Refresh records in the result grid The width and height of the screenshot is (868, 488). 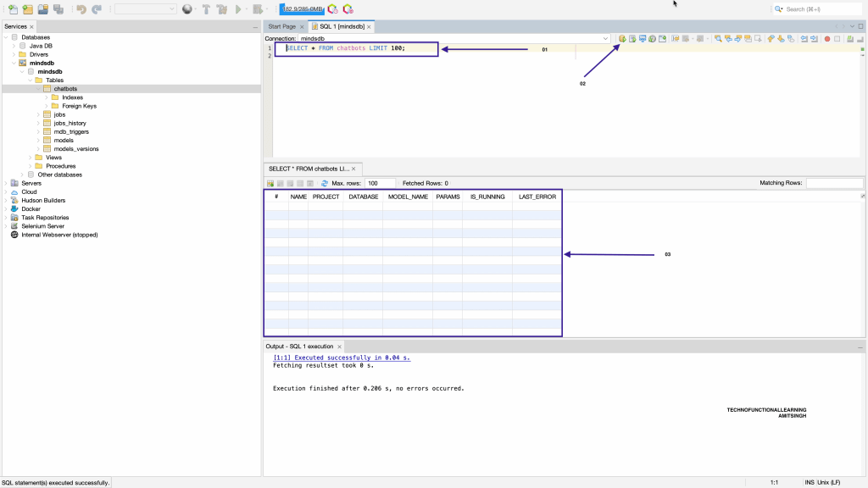point(325,184)
